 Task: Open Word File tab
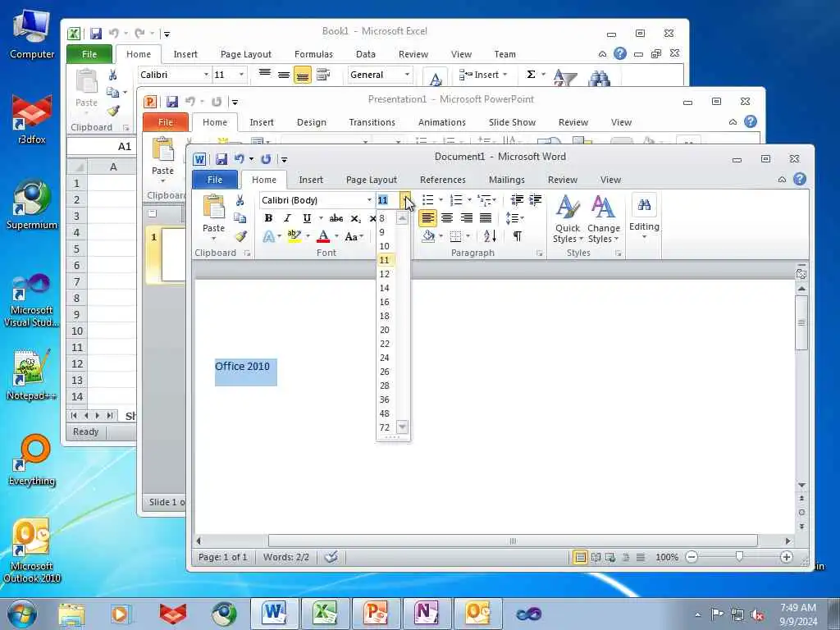215,180
